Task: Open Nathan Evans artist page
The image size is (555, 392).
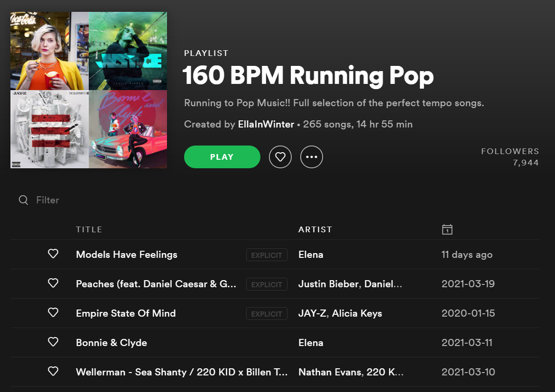Action: coord(329,372)
